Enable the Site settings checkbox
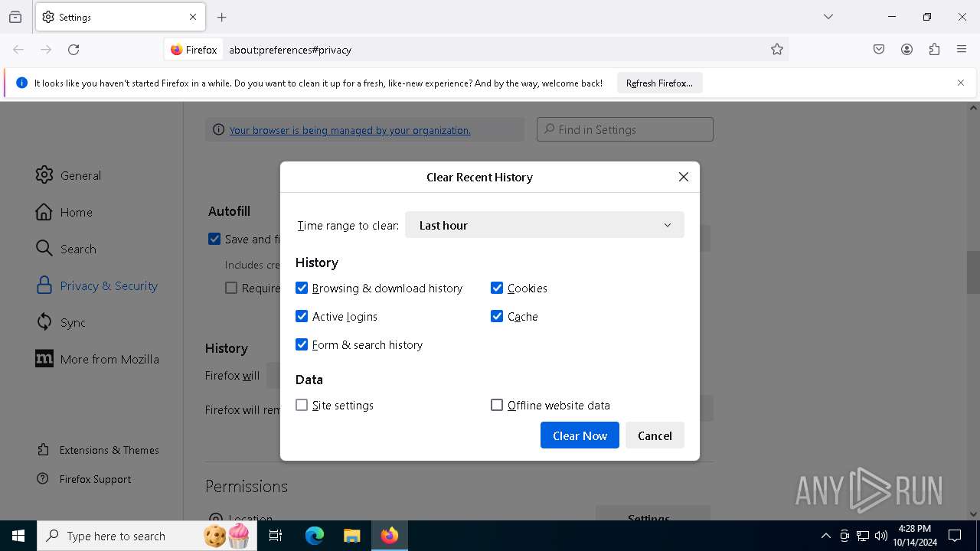Image resolution: width=980 pixels, height=551 pixels. [302, 405]
